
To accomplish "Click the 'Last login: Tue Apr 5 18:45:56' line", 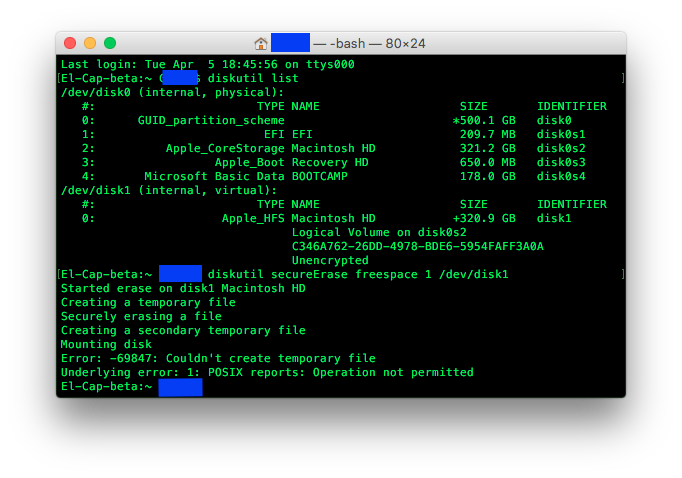I will pyautogui.click(x=207, y=64).
